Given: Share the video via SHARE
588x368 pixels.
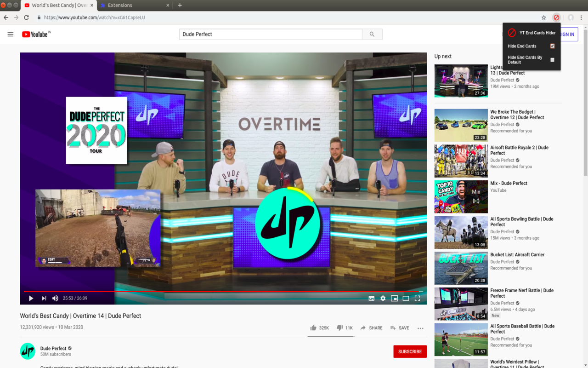Looking at the screenshot, I should click(x=371, y=328).
